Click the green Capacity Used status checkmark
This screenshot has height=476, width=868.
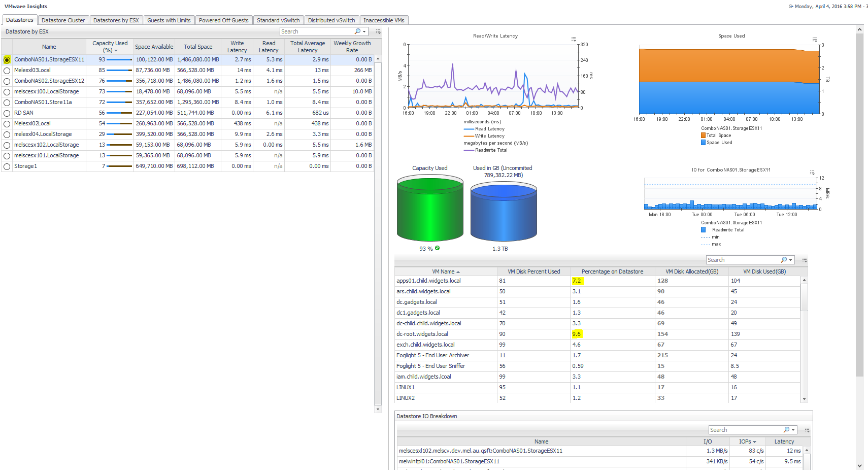pos(437,248)
